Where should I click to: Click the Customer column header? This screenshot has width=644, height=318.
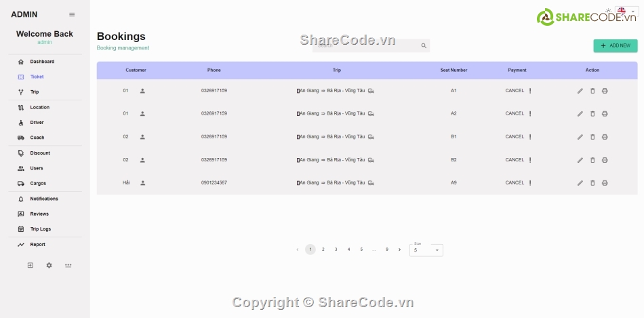pos(136,71)
